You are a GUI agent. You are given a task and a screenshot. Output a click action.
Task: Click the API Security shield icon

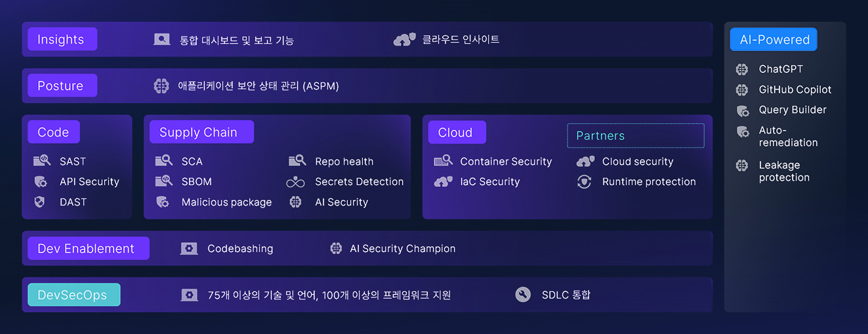(x=41, y=182)
